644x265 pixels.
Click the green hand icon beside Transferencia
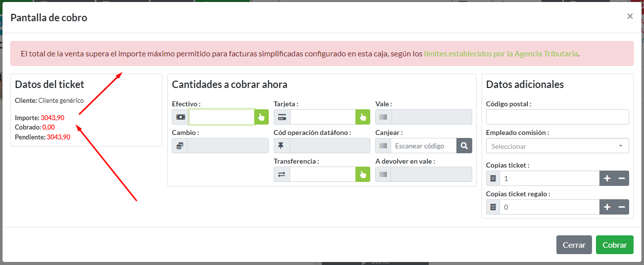[x=362, y=175]
